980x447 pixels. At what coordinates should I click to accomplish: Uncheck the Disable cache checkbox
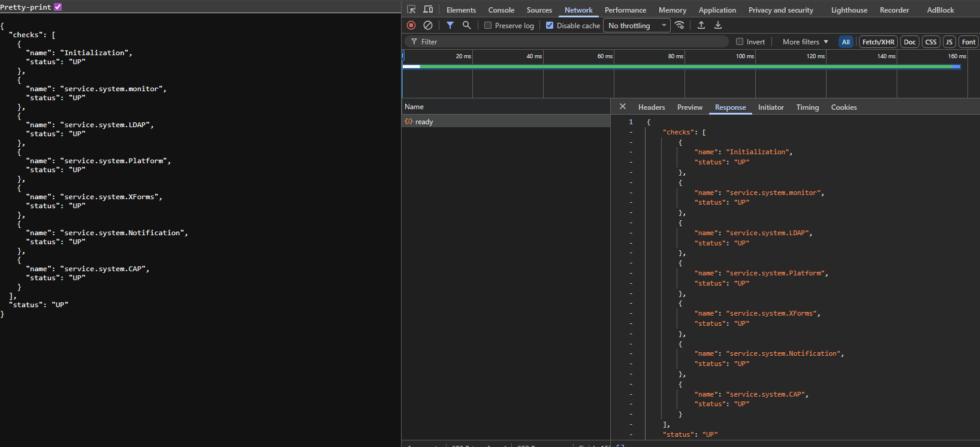(x=550, y=26)
